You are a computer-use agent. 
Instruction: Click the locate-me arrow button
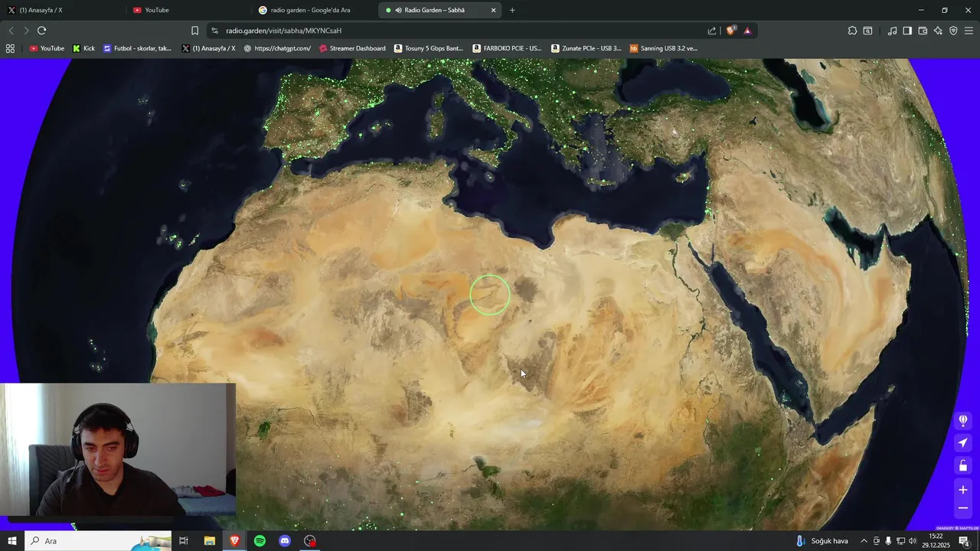[x=963, y=443]
